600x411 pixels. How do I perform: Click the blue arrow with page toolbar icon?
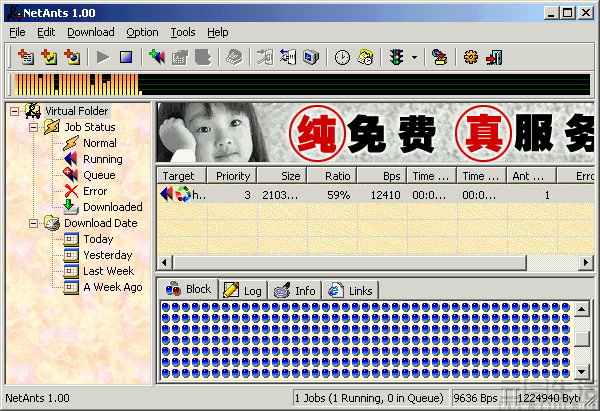(x=288, y=57)
